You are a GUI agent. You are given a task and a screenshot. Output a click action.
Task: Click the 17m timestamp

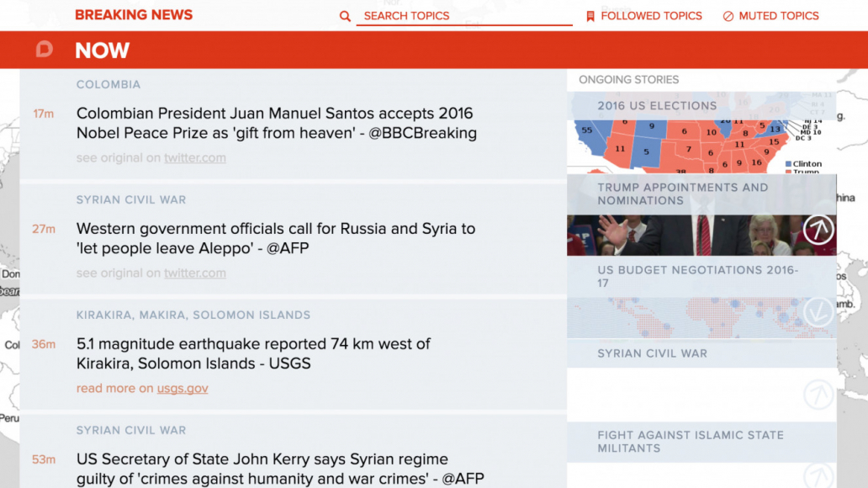tap(43, 114)
